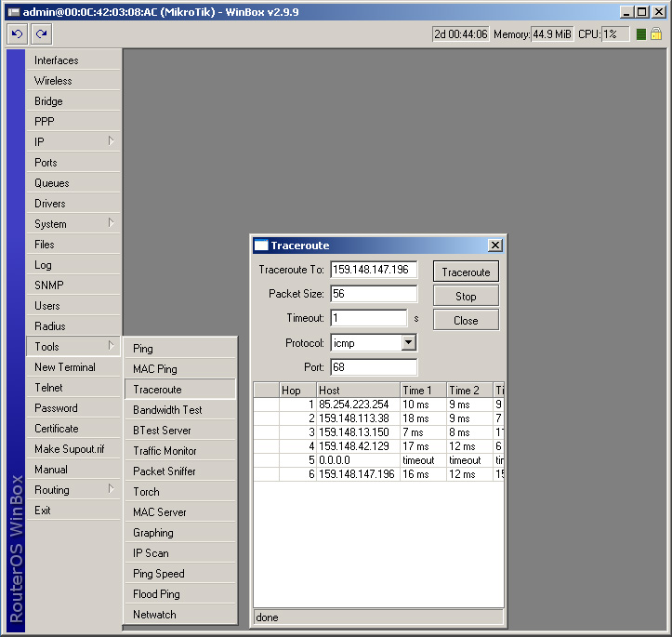Select the row with host 159.148.113.38
The width and height of the screenshot is (672, 637).
point(378,418)
